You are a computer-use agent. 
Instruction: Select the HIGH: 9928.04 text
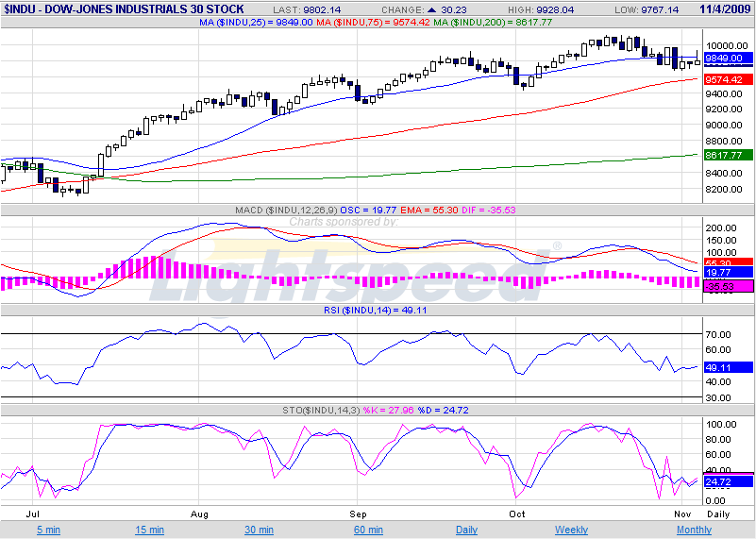(542, 9)
